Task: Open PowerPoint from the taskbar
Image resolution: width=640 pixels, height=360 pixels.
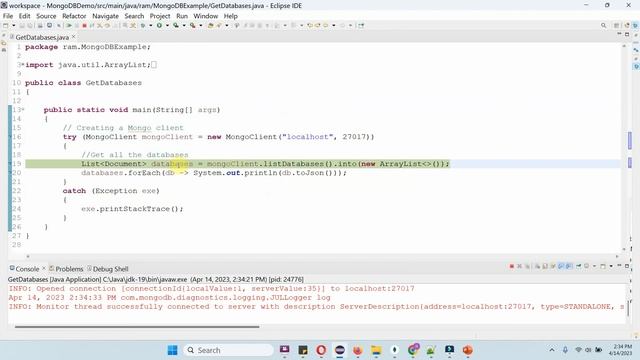Action: point(468,350)
